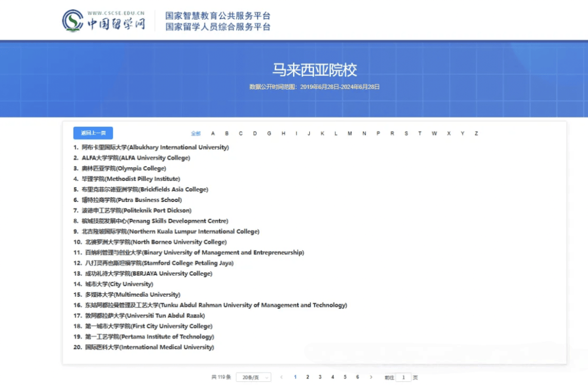Filter institutions by letter L
The width and height of the screenshot is (588, 385).
click(335, 133)
